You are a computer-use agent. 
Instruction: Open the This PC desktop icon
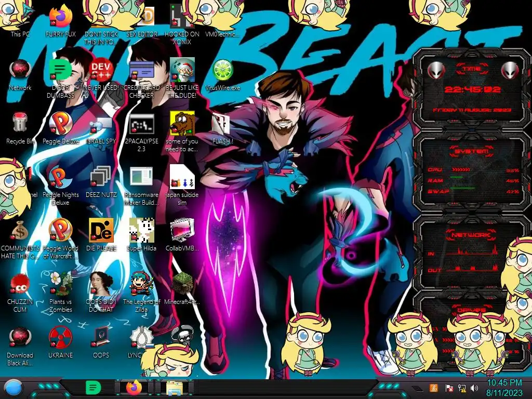(20, 20)
